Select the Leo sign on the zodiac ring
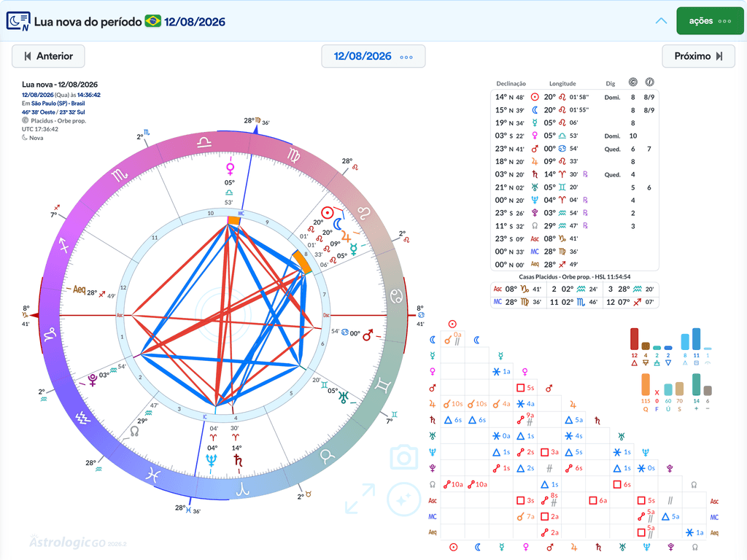The image size is (747, 560). click(365, 213)
